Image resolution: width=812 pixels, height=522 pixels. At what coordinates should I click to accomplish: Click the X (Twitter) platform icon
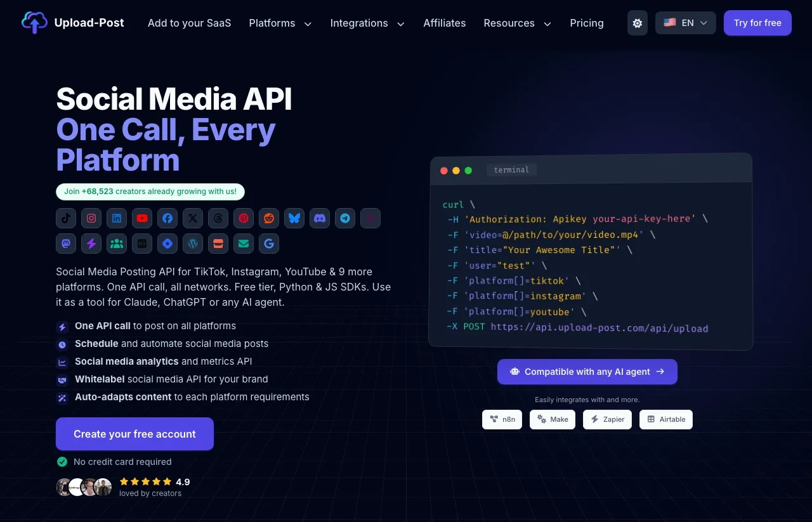click(x=193, y=218)
